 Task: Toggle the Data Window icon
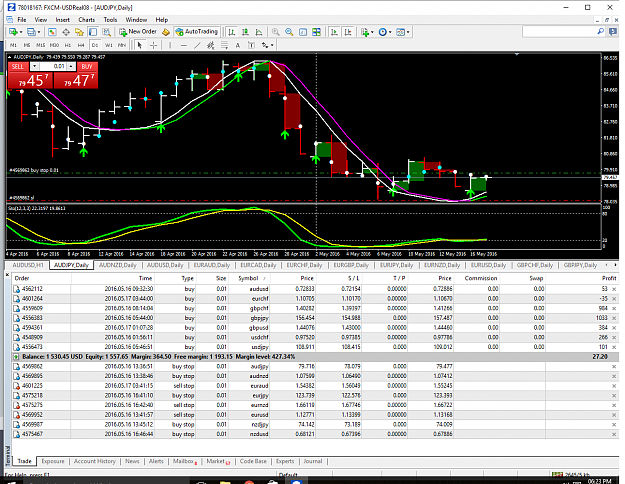point(66,32)
